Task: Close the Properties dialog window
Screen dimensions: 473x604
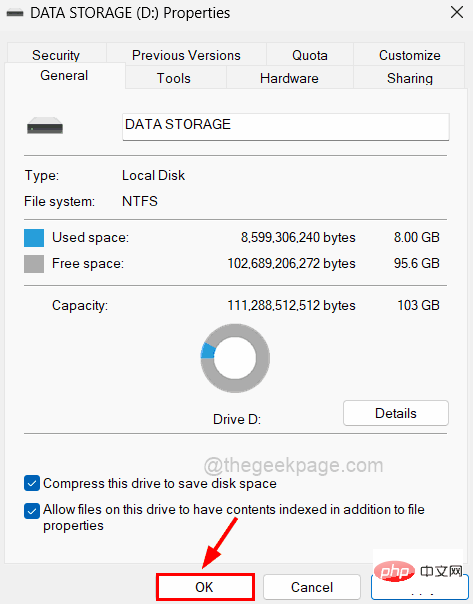Action: click(x=457, y=12)
